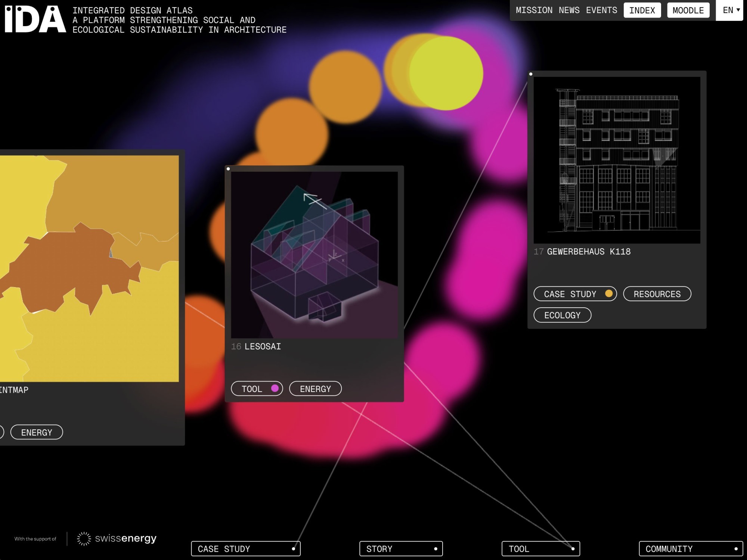Toggle the Community filter at bottom
This screenshot has width=747, height=560.
[x=691, y=549]
